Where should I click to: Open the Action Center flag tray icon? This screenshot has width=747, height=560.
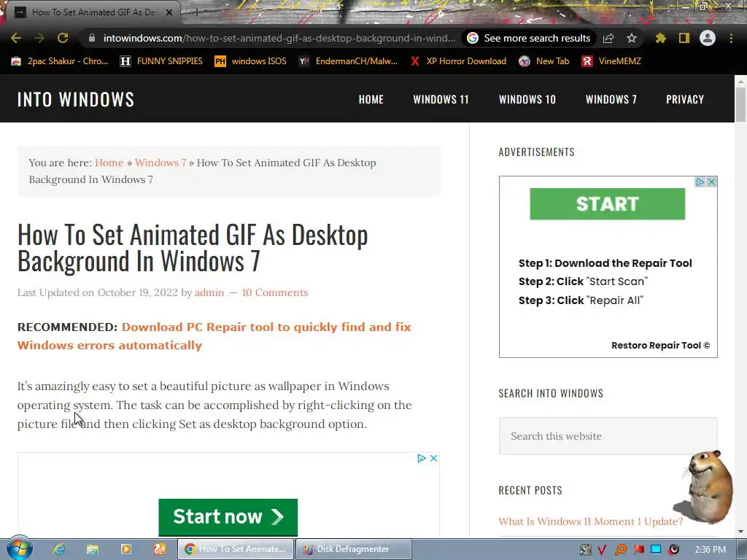pyautogui.click(x=638, y=550)
